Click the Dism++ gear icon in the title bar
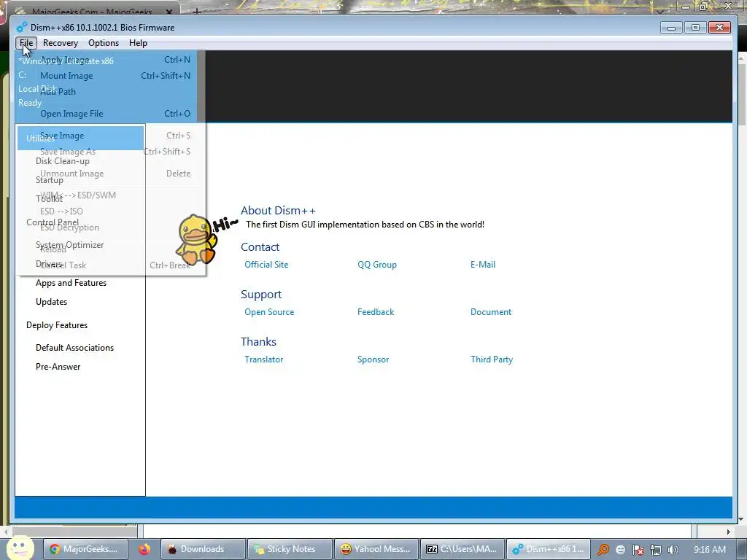The height and width of the screenshot is (560, 747). tap(22, 28)
